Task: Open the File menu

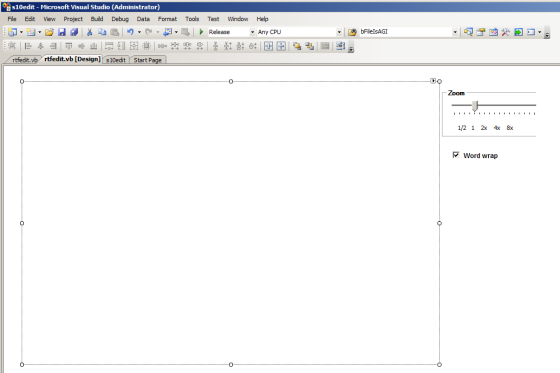Action: pos(12,19)
